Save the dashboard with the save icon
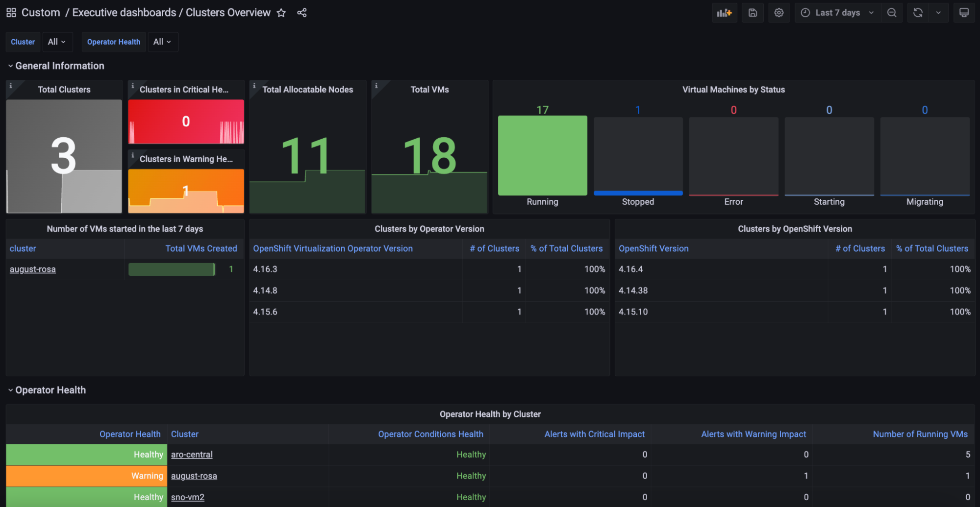 click(x=753, y=13)
